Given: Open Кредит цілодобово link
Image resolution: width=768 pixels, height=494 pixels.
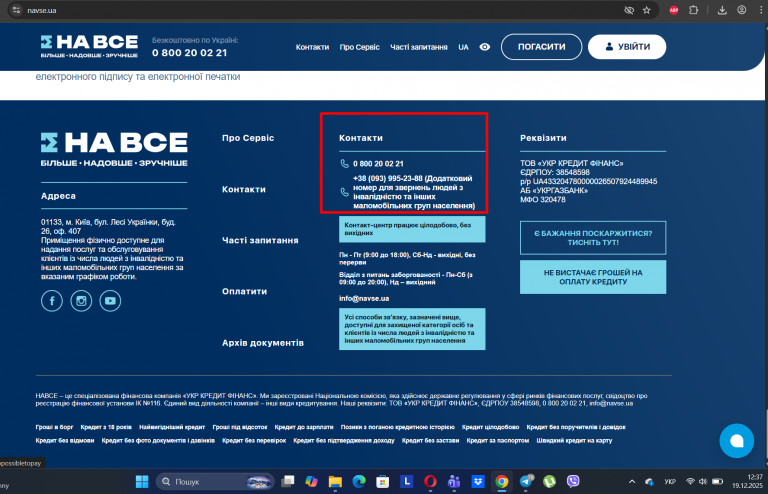Looking at the screenshot, I should pyautogui.click(x=490, y=427).
